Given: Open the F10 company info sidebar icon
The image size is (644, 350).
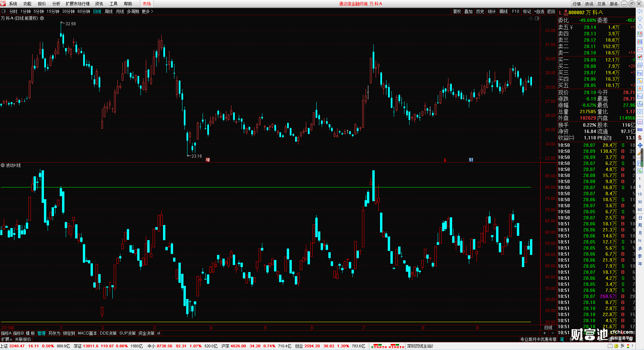Looking at the screenshot, I should [640, 73].
